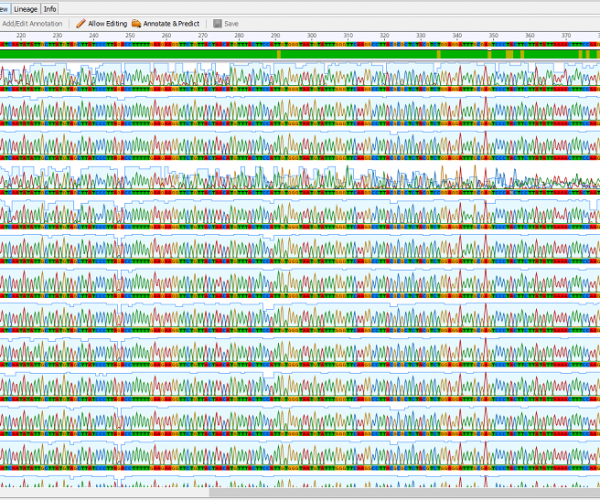Click the Save floppy disk icon
The width and height of the screenshot is (600, 500).
(x=217, y=23)
